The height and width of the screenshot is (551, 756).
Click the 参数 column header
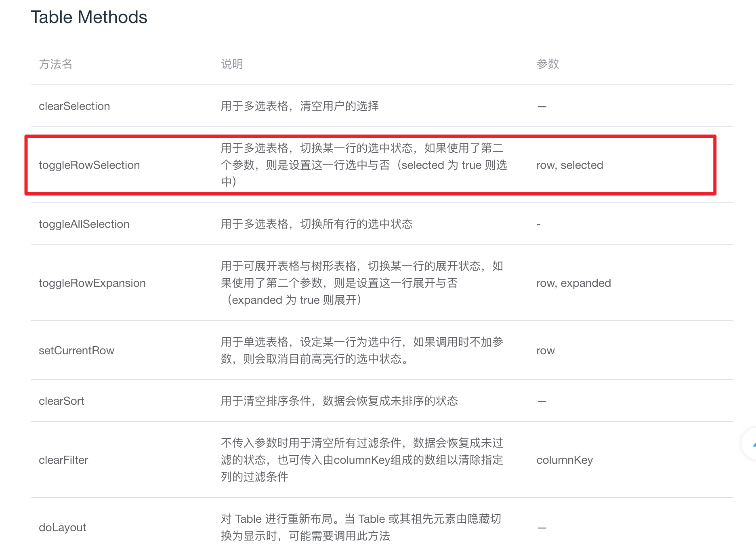(x=548, y=64)
